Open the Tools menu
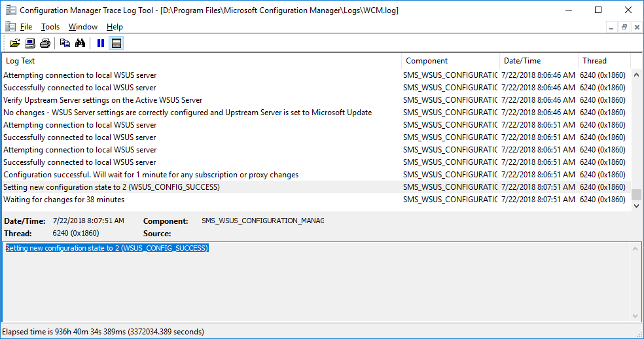644x339 pixels. (50, 27)
